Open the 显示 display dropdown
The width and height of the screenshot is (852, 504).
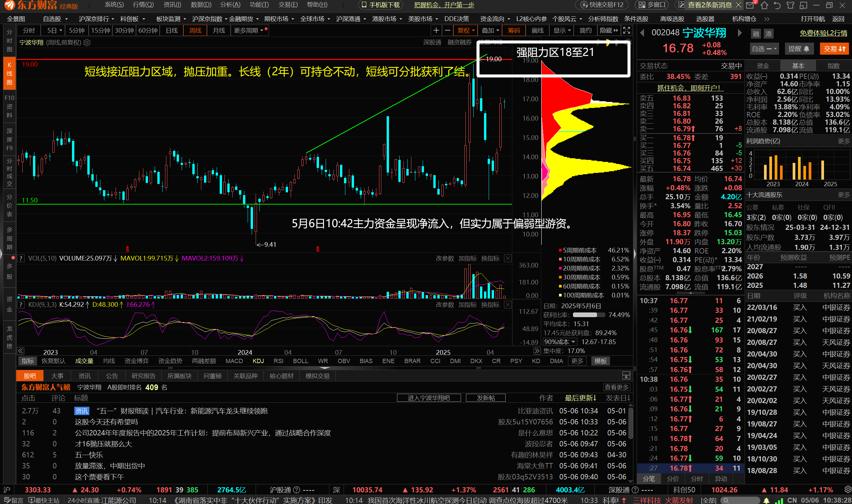click(562, 31)
